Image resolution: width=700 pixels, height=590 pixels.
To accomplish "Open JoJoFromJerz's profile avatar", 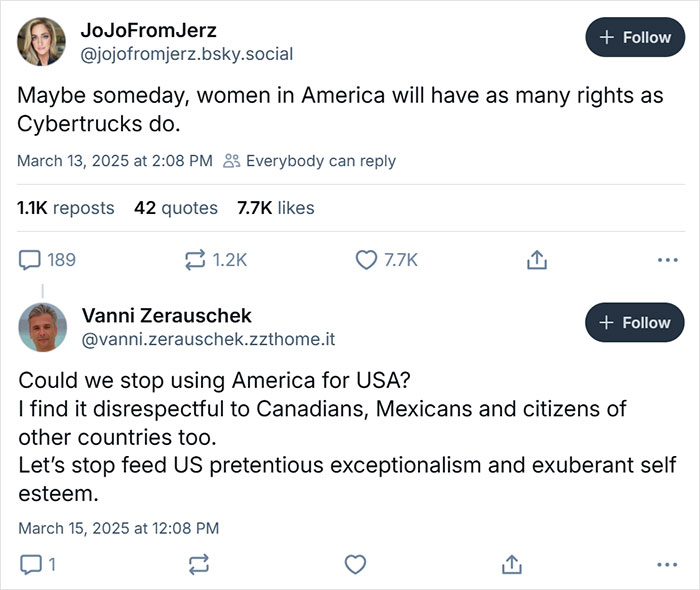I will tap(43, 41).
